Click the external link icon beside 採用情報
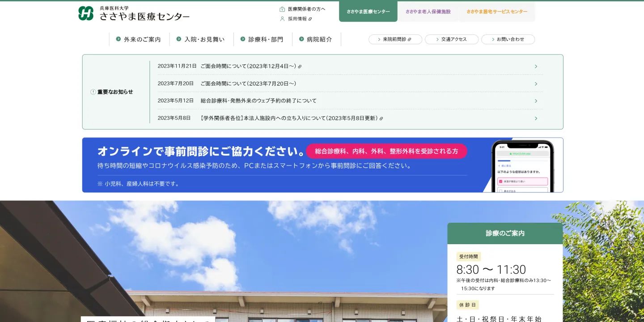Screen dimensions: 644x322 click(x=310, y=19)
